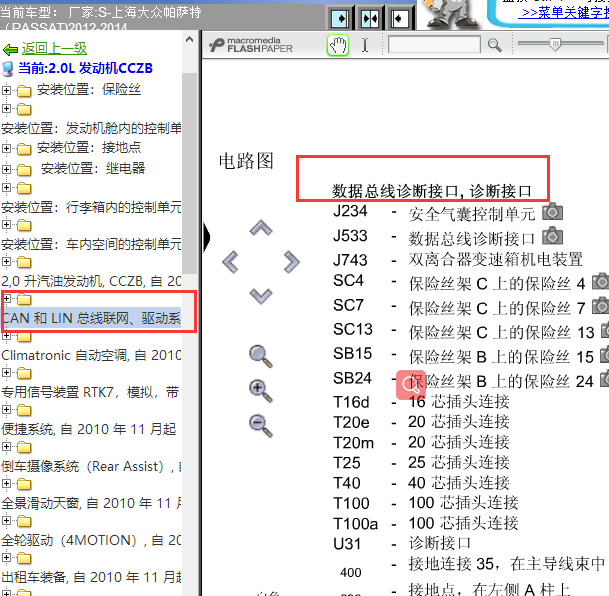Click the Macromedia FlashPaper logo

coord(251,45)
